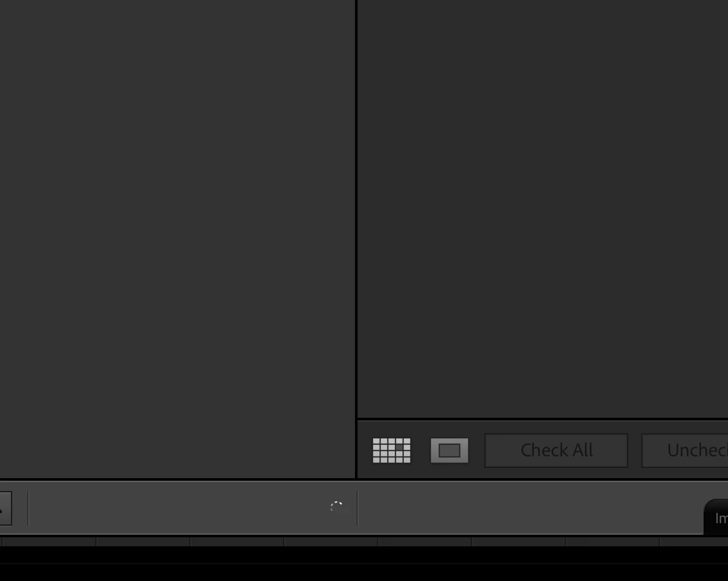Click inside the empty preview area
This screenshot has width=728, height=581.
tap(543, 209)
